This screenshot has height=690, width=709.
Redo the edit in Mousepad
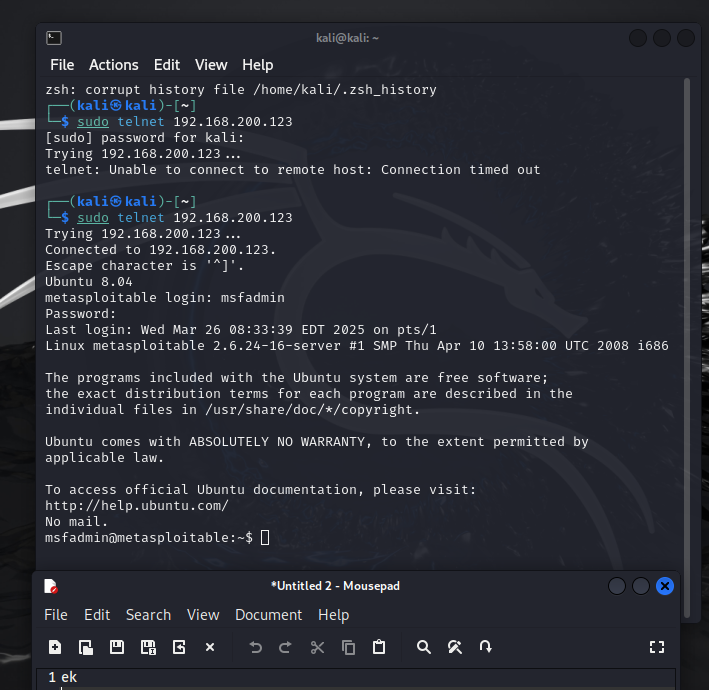point(286,647)
